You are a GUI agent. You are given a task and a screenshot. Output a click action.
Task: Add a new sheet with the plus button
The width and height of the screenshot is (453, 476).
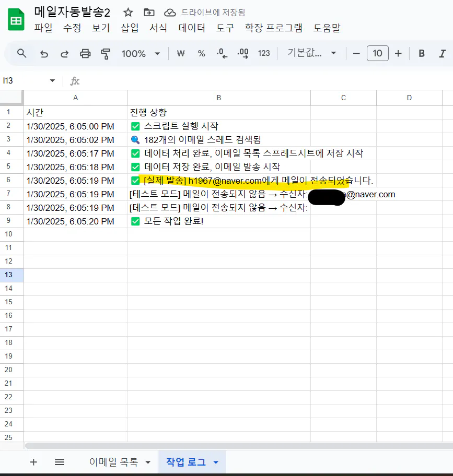click(x=33, y=462)
